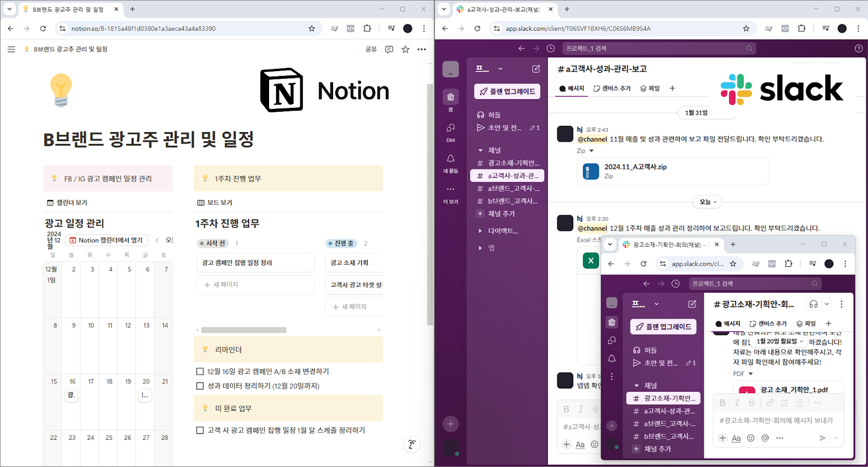Open main Slack 내 활동 bell icon
Viewport: 868px width, 467px height.
tap(451, 159)
